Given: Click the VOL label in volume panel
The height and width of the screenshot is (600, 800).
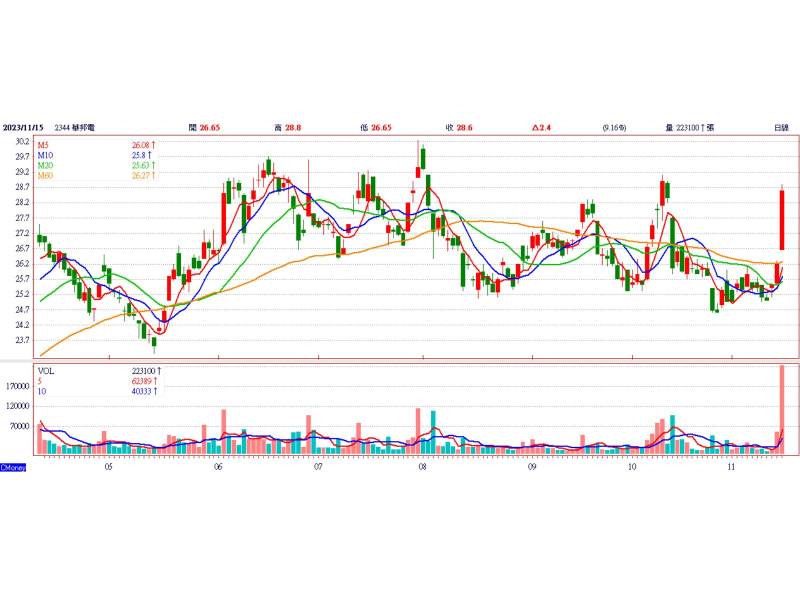Looking at the screenshot, I should 45,371.
